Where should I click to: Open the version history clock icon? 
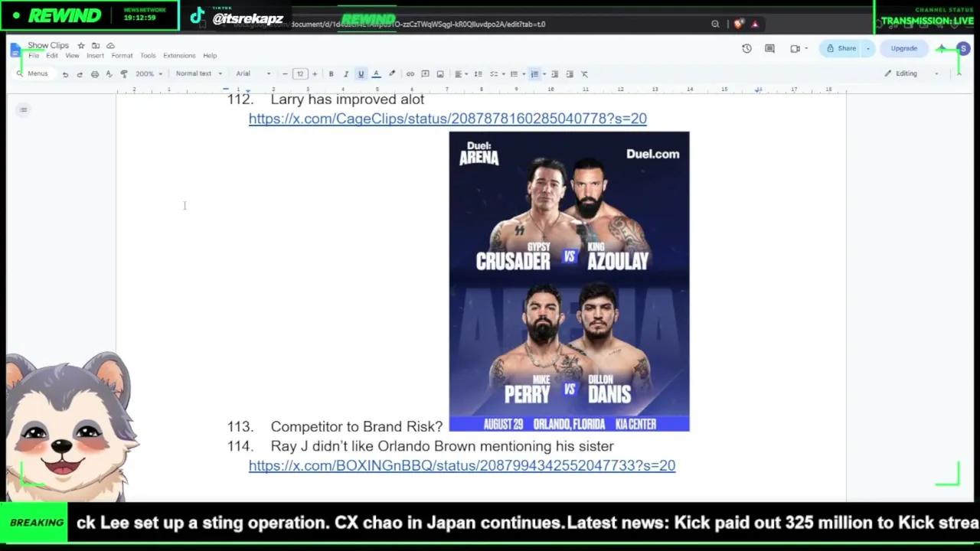[746, 49]
